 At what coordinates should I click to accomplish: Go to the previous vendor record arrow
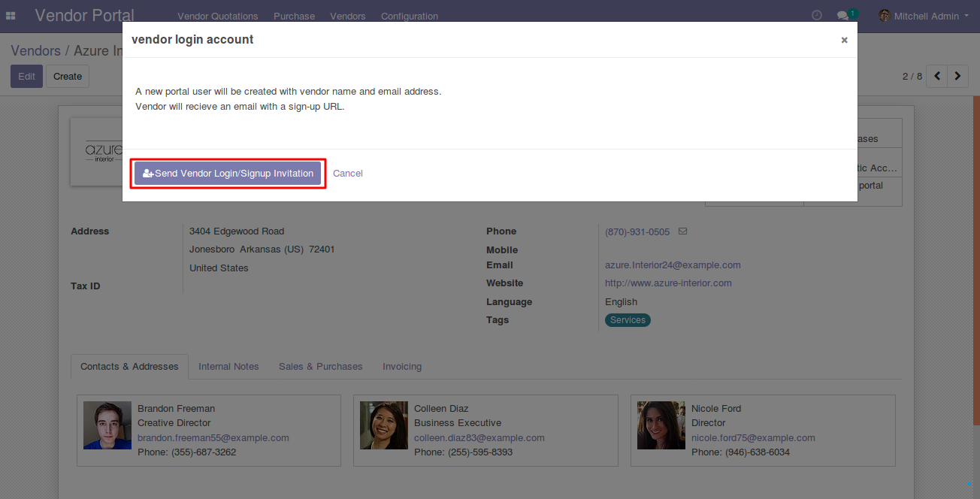(937, 76)
